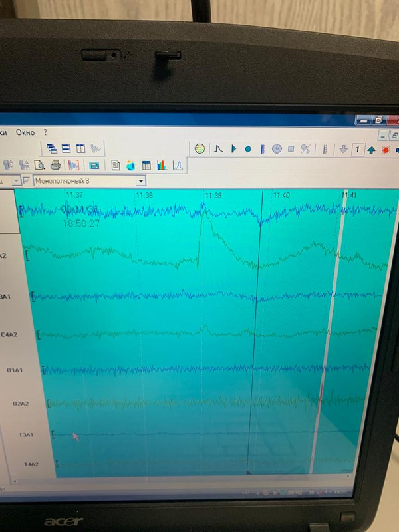This screenshot has width=399, height=532.
Task: Click the 11:39 time label
Action: coord(213,195)
